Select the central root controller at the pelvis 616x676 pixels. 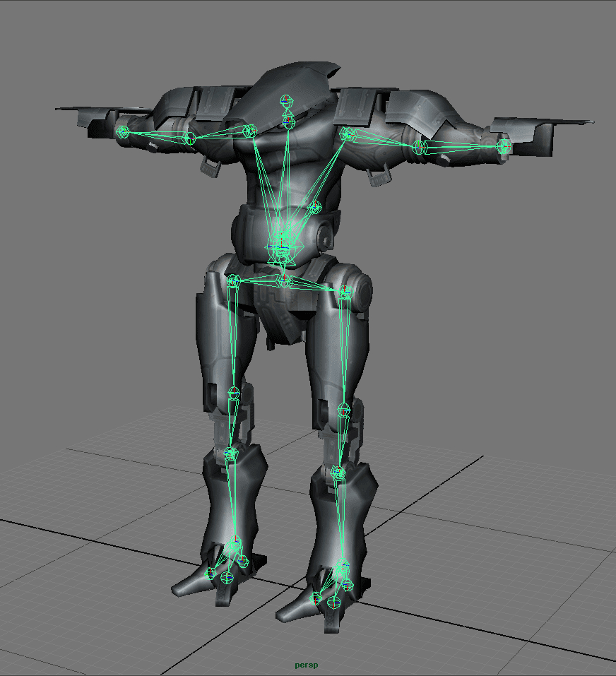(282, 247)
